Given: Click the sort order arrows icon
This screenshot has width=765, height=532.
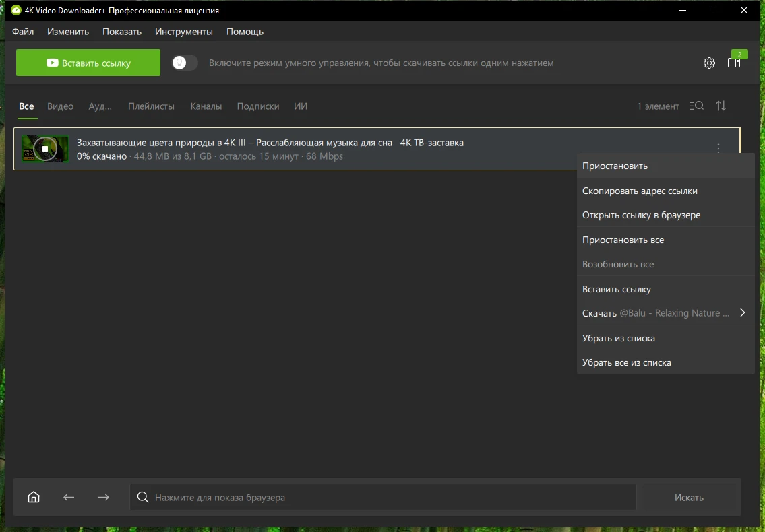Looking at the screenshot, I should (721, 106).
